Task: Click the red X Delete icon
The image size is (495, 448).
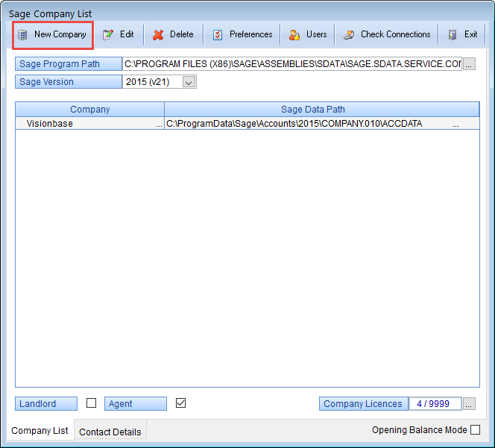Action: point(158,35)
